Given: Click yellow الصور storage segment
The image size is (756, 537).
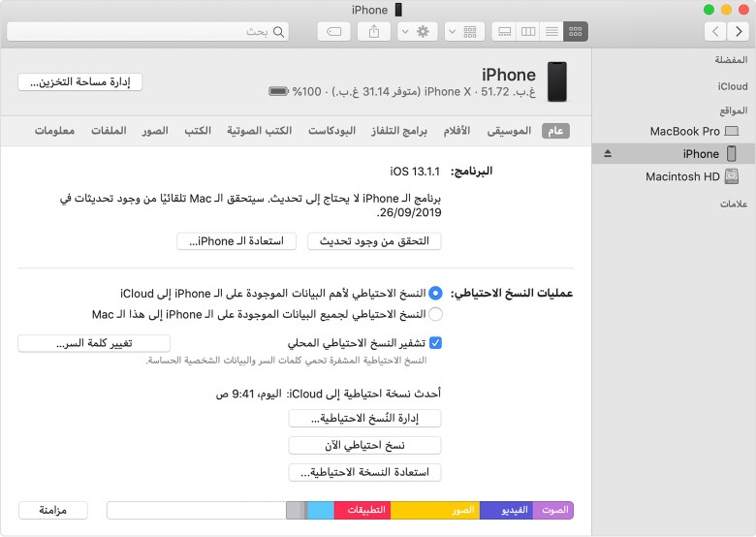Looking at the screenshot, I should [435, 510].
